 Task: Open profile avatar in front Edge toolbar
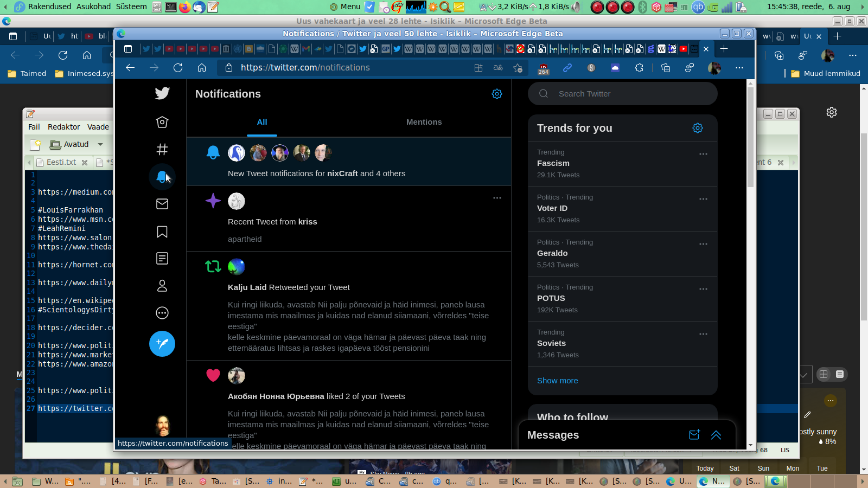(x=714, y=68)
